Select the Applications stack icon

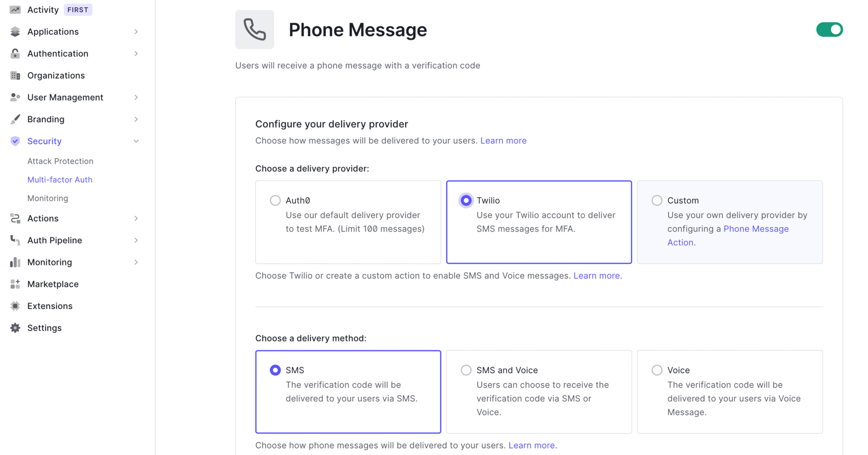tap(15, 31)
